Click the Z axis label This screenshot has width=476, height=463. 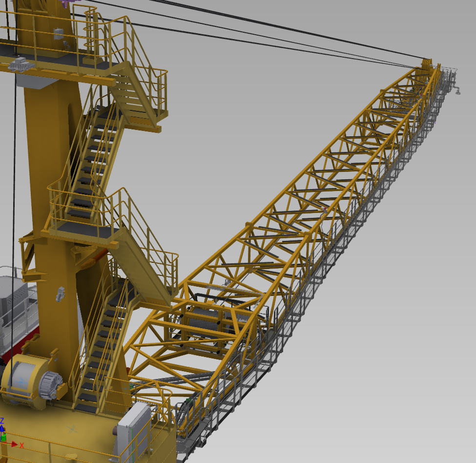(2, 420)
